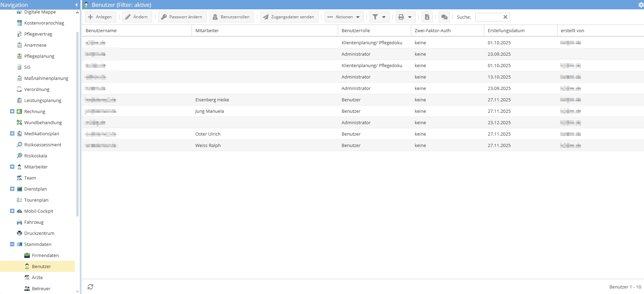Click the Betreuer icon

[27, 288]
